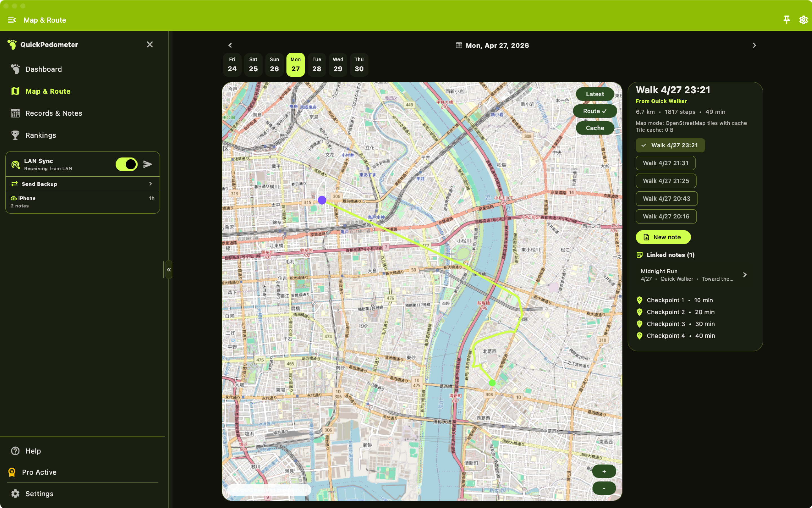Click the green route start marker
This screenshot has height=508, width=812.
[492, 383]
